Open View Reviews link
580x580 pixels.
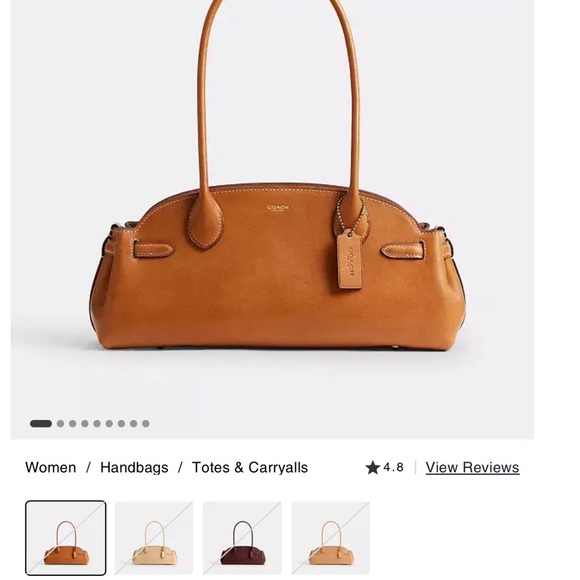click(472, 468)
